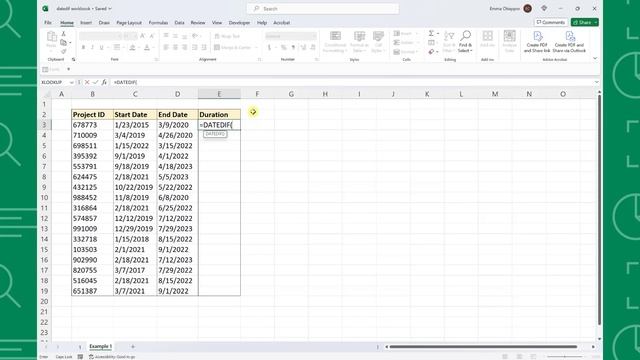Select the Example 1 sheet tab

[x=100, y=346]
